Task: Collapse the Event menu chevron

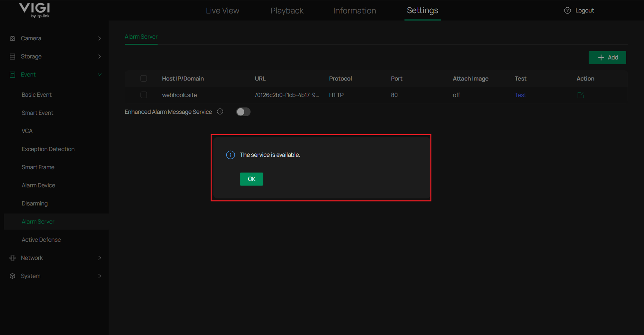Action: click(x=99, y=74)
